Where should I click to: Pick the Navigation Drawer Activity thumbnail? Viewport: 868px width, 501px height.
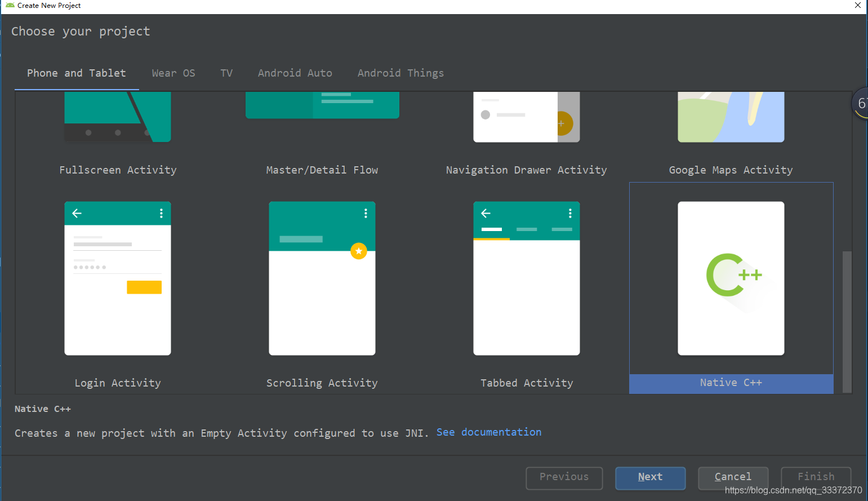(x=527, y=117)
